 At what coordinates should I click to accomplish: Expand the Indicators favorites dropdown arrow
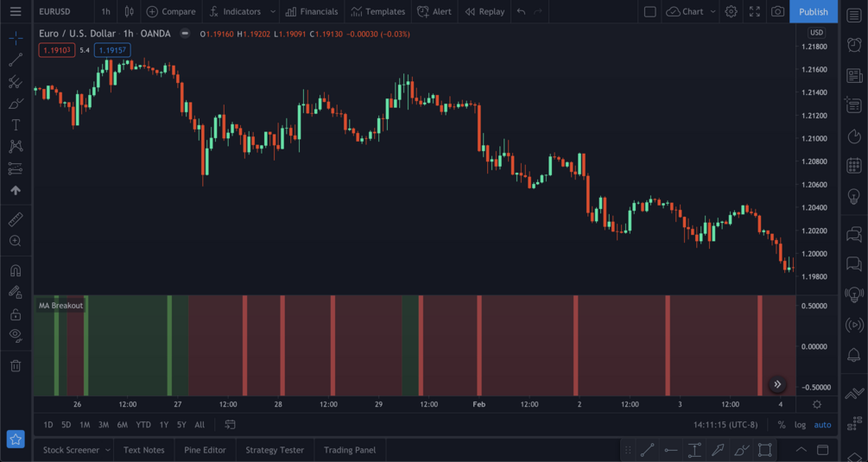point(272,11)
